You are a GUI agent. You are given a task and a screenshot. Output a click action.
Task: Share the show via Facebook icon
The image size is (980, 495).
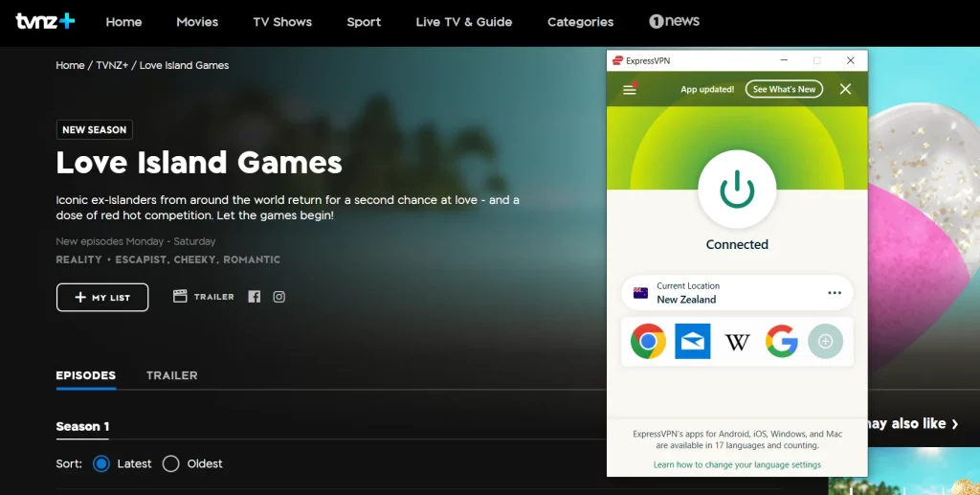(254, 297)
